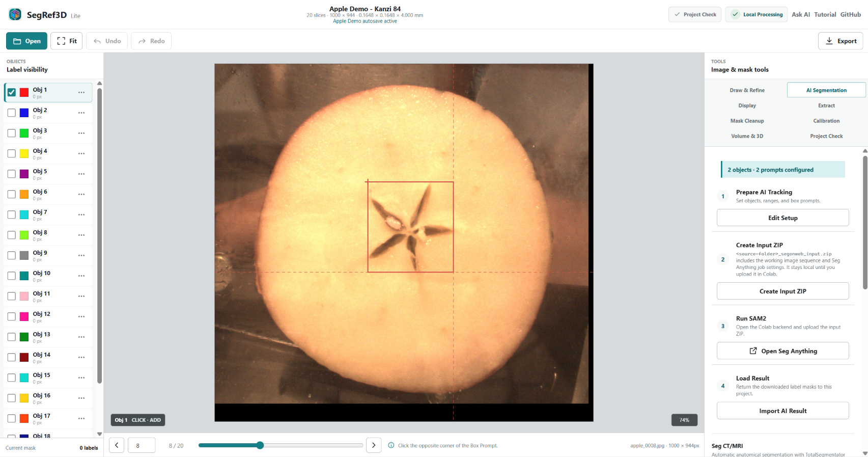Screen dimensions: 868x457
Task: Click the Create Input ZIP button
Action: [x=782, y=291]
